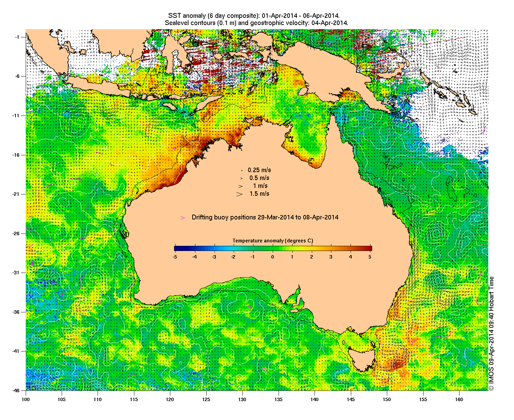Click the colorbar tick label -2
The width and height of the screenshot is (514, 420).
233,256
